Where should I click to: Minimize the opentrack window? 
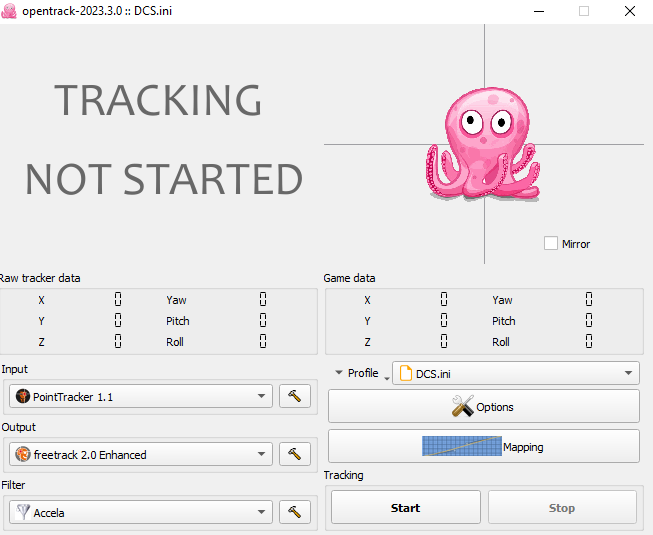[539, 11]
